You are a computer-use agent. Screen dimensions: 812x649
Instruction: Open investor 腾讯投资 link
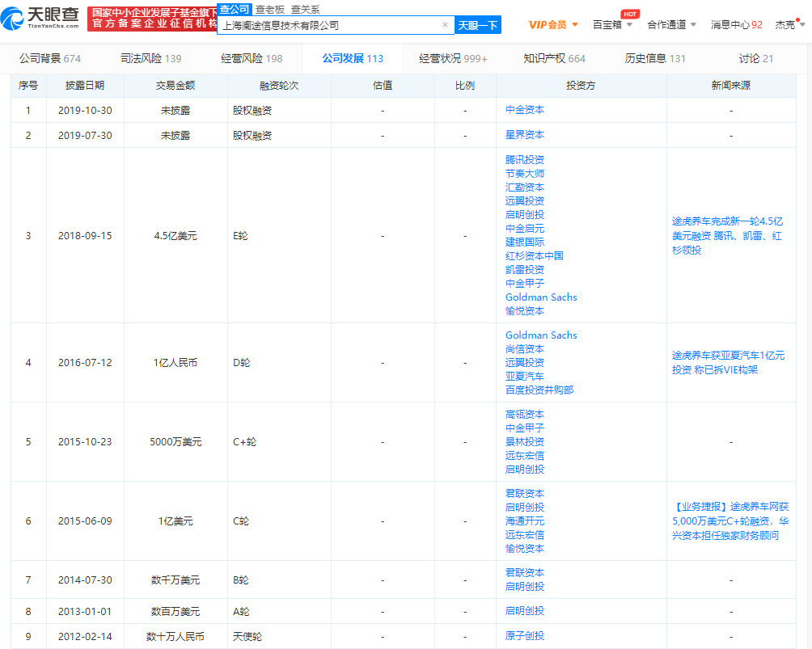click(x=525, y=159)
